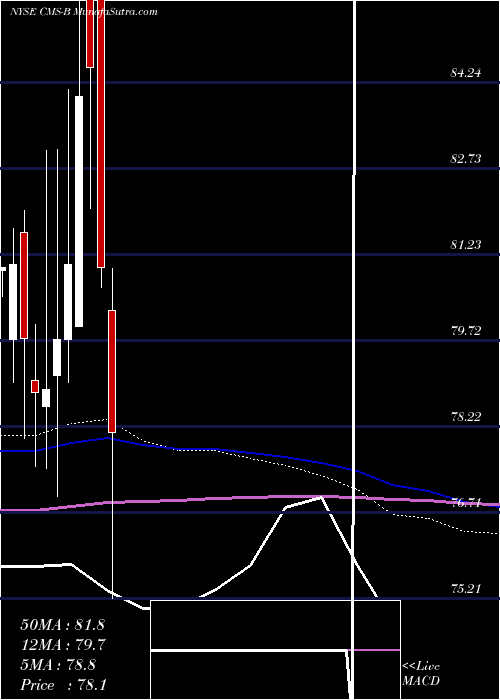
Task: Click the Price : 78.1 readout
Action: click(x=63, y=685)
